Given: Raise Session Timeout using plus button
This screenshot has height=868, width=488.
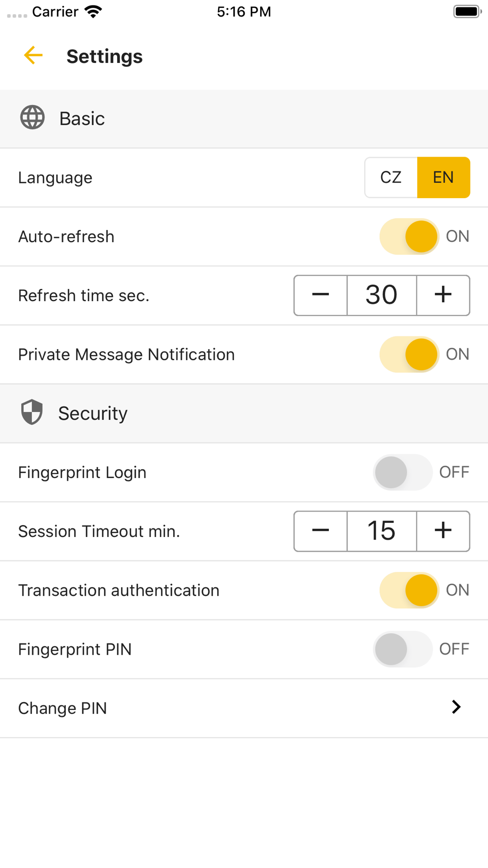Looking at the screenshot, I should (443, 531).
